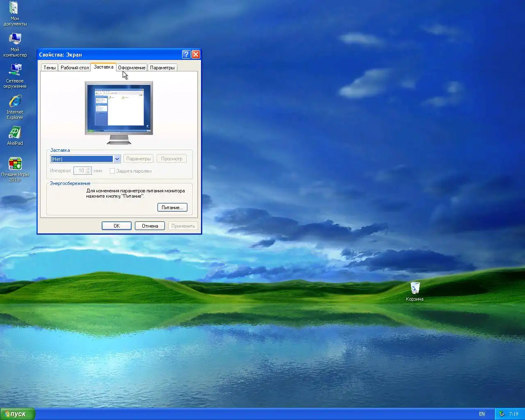Screen dimensions: 525x420
Task: Select the Заставка tab
Action: (x=103, y=67)
